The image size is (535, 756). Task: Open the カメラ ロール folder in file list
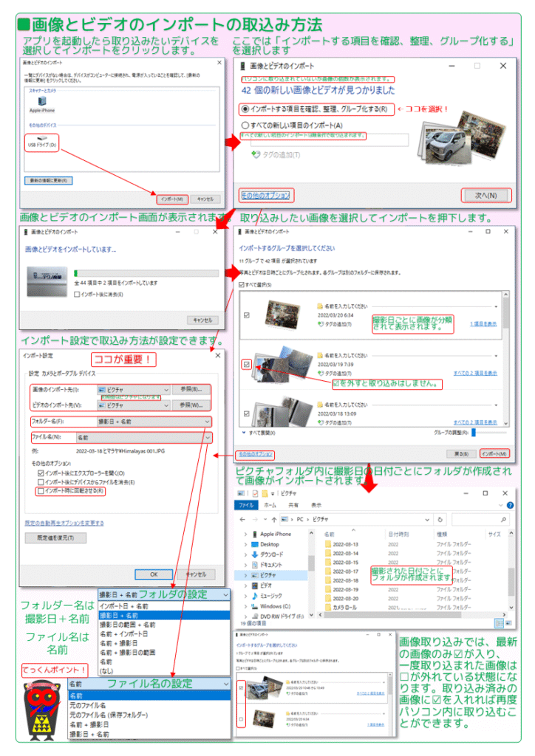tap(346, 607)
